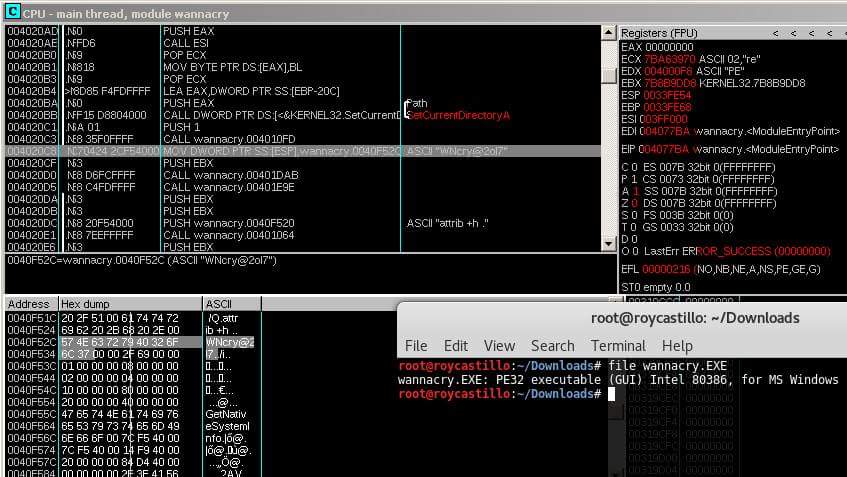This screenshot has width=847, height=477.
Task: Open the View menu in terminal
Action: click(x=499, y=345)
